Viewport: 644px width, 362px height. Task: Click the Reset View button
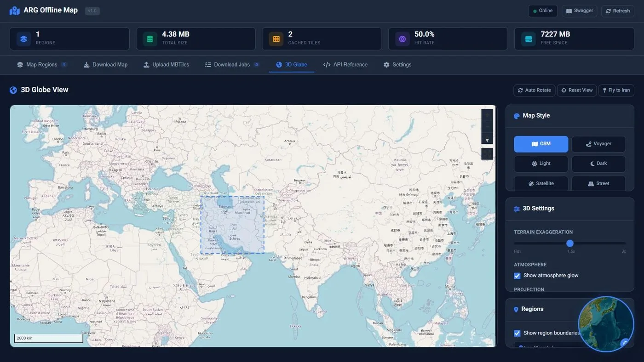pos(577,90)
